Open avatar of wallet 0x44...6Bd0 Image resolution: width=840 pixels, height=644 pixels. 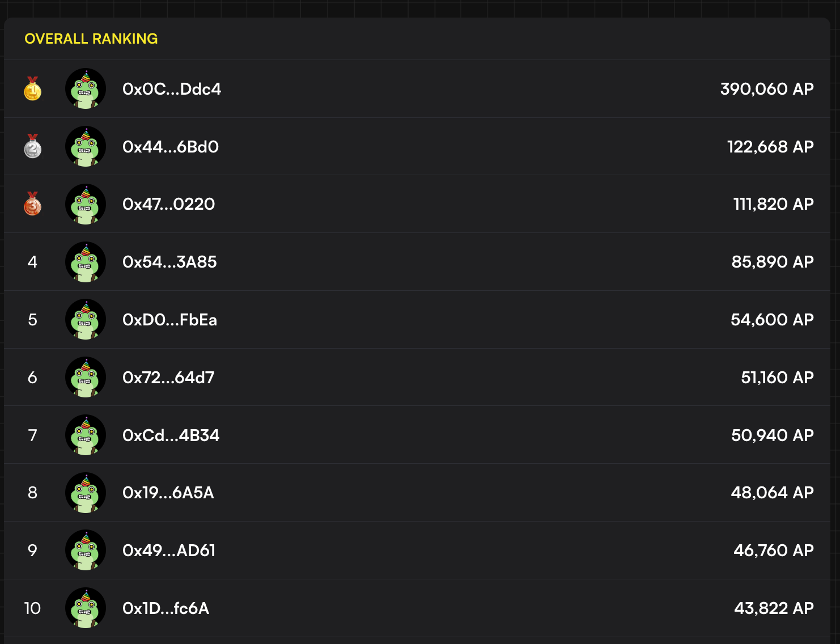(86, 146)
